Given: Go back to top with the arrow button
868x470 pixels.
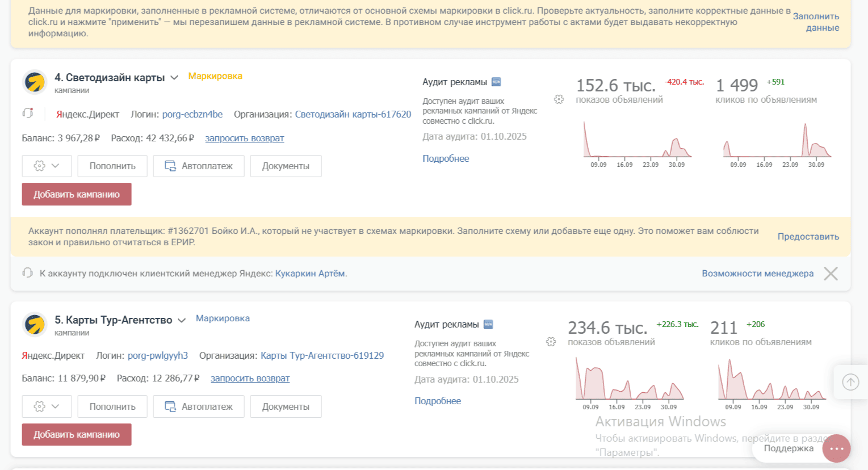Looking at the screenshot, I should tap(850, 382).
